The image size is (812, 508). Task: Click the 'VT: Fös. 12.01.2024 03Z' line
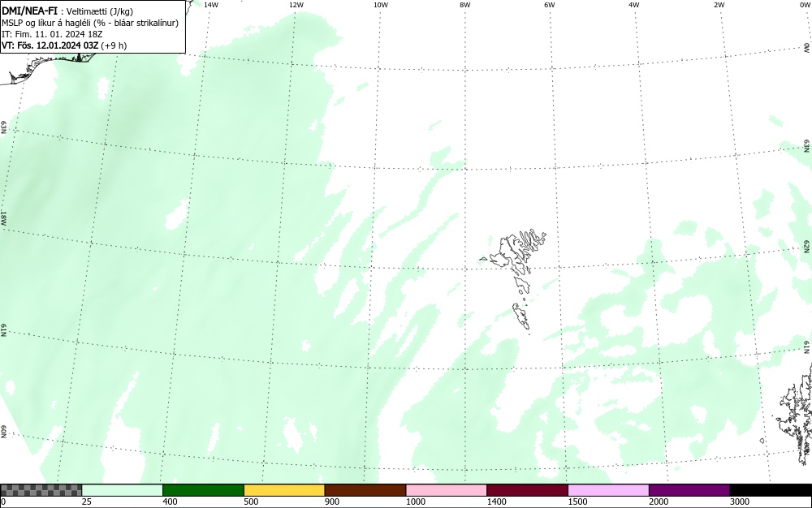point(64,45)
